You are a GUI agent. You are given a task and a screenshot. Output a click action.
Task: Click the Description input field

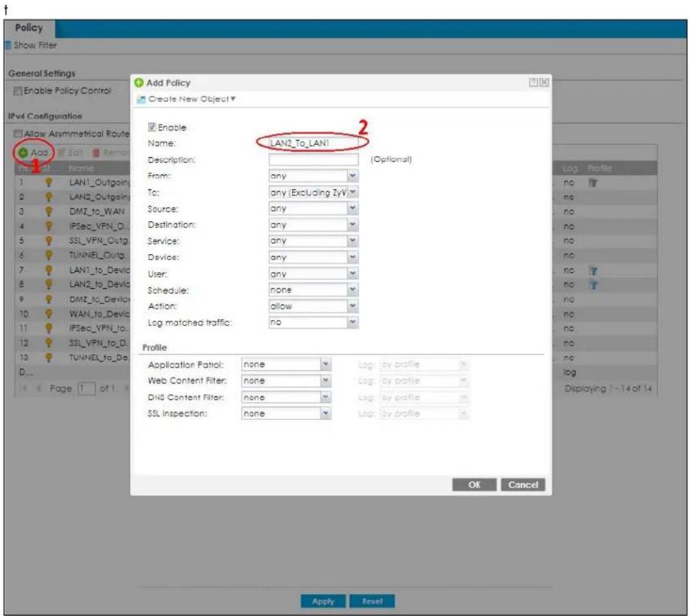[313, 160]
